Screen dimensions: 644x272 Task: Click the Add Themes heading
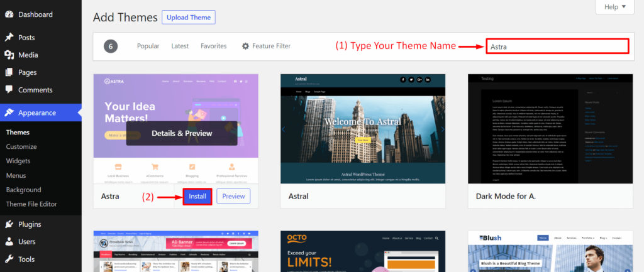point(125,17)
